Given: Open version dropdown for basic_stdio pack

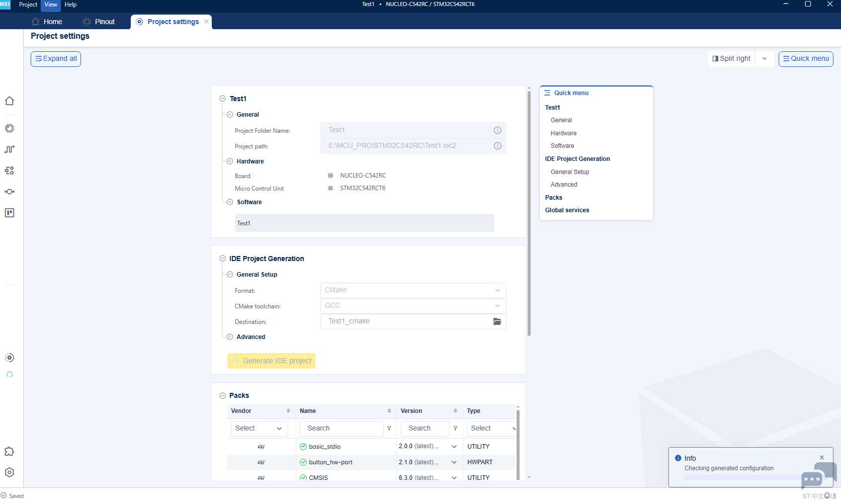Looking at the screenshot, I should 454,447.
